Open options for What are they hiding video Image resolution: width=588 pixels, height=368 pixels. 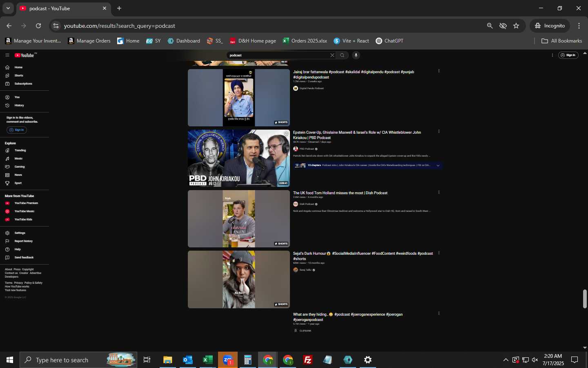click(x=439, y=313)
